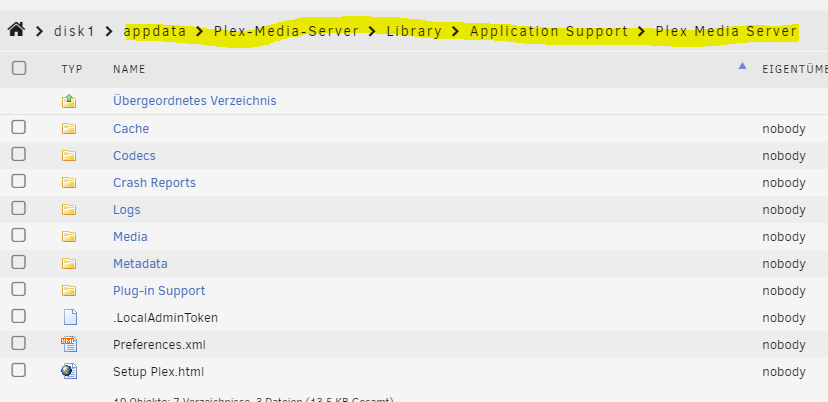Check the box for Metadata folder

[19, 261]
